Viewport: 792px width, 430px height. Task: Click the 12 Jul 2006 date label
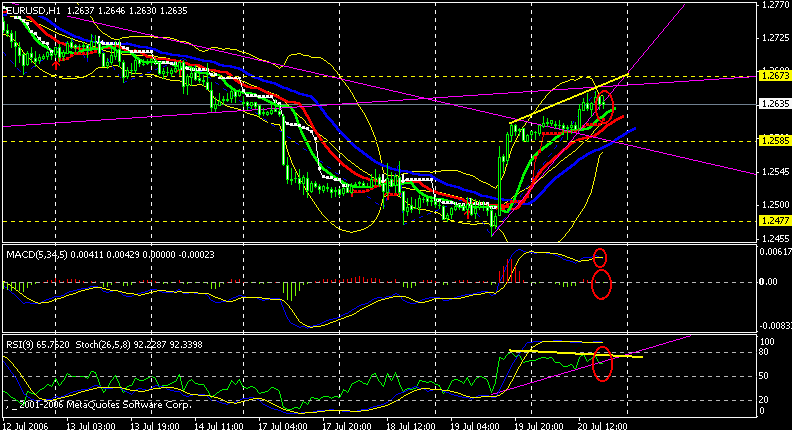25,425
